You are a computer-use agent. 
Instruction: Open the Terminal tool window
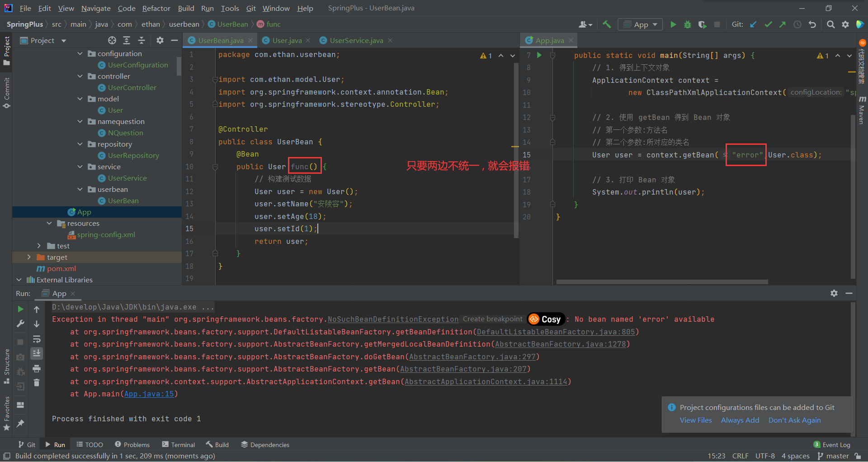[179, 445]
